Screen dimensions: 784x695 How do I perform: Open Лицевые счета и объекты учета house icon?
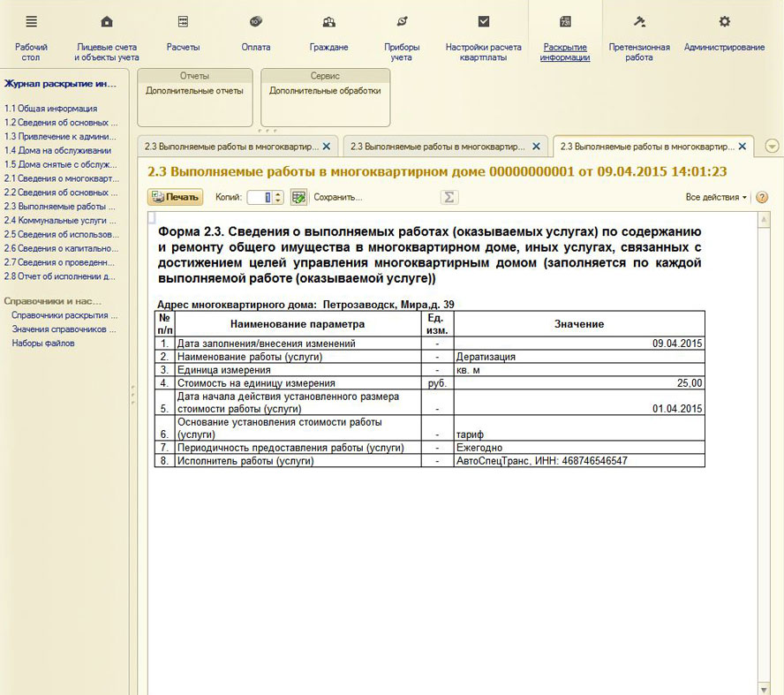107,21
